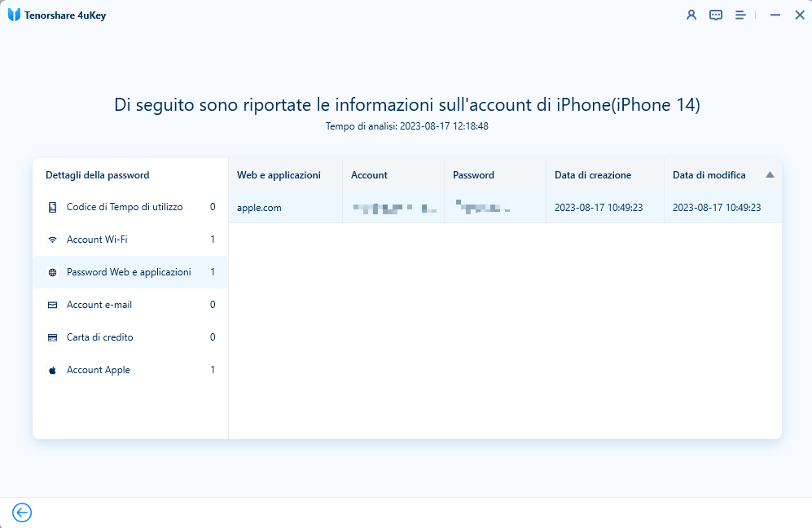Click the globe icon for web passwords
This screenshot has height=528, width=812.
[x=52, y=272]
